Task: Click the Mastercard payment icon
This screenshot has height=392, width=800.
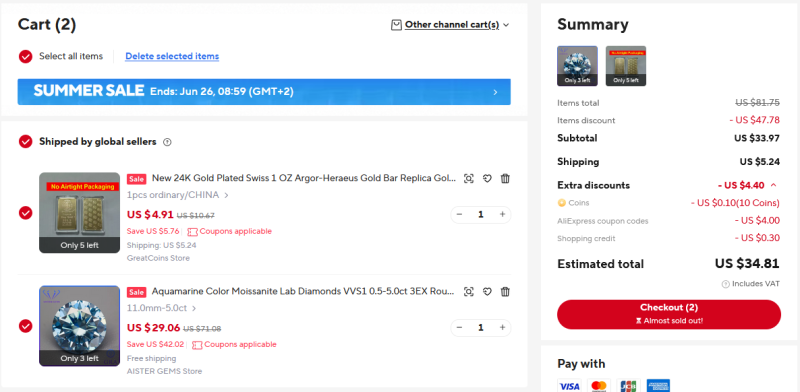Action: point(598,386)
